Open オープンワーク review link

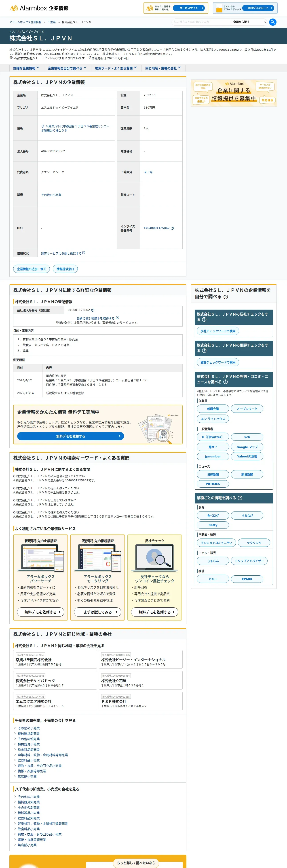(x=247, y=409)
